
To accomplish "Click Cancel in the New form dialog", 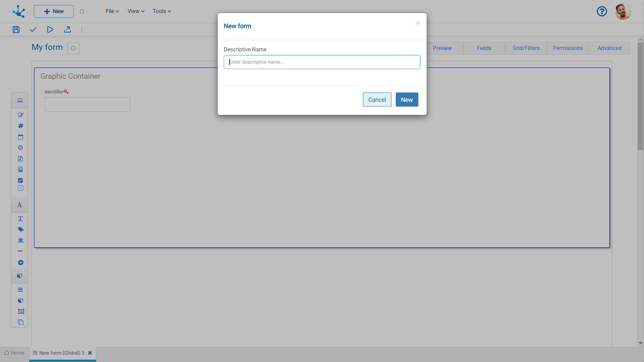I will 377,100.
